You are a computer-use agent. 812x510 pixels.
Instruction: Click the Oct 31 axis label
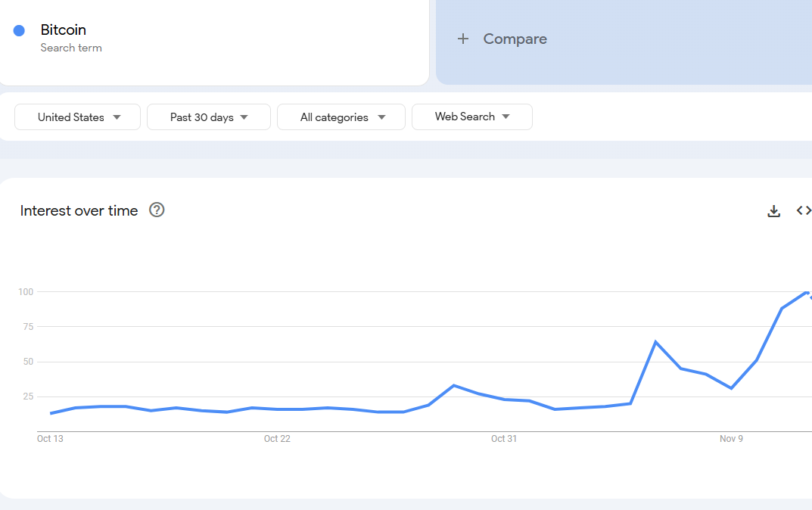504,439
